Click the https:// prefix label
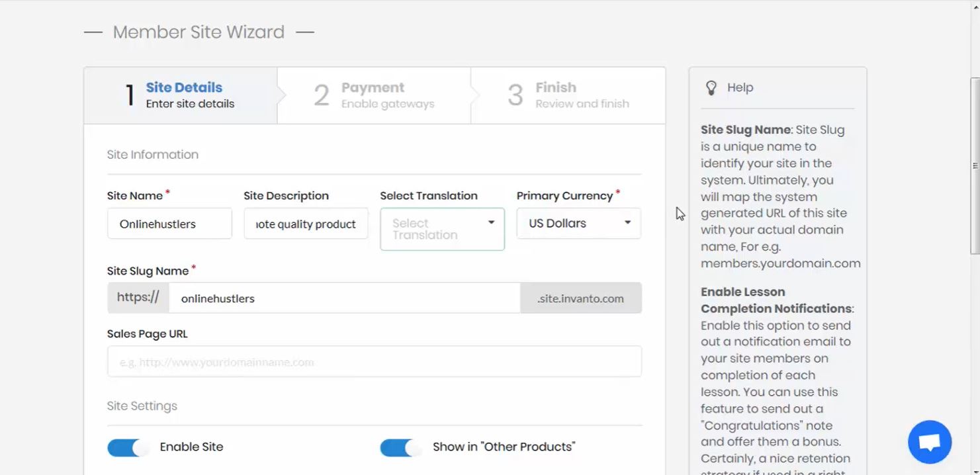This screenshot has height=475, width=980. [138, 298]
